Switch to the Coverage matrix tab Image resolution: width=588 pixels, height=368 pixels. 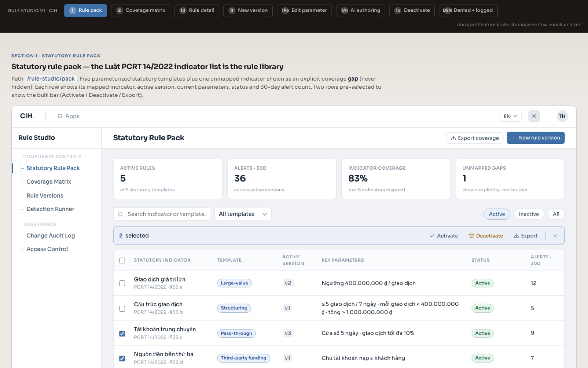[141, 10]
